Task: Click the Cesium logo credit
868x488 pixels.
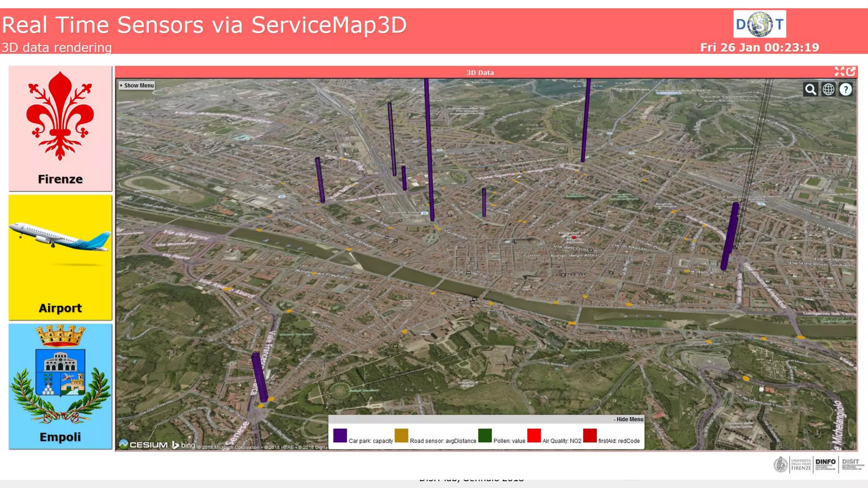Action: (x=144, y=444)
